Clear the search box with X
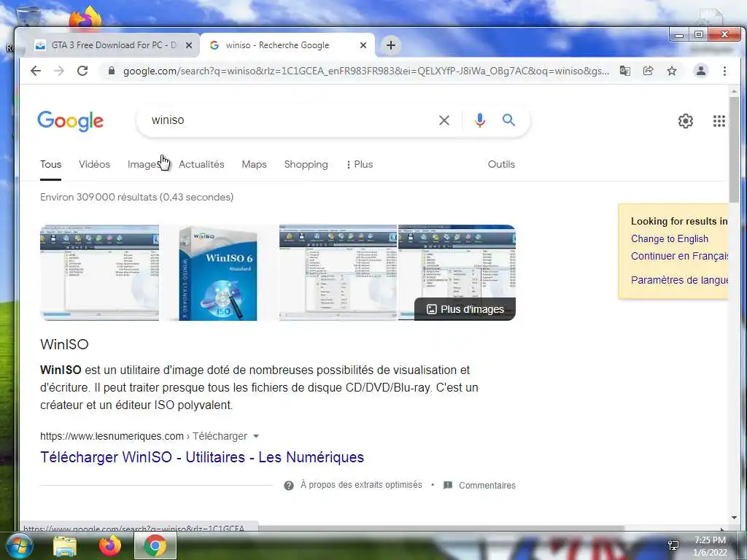 tap(444, 120)
